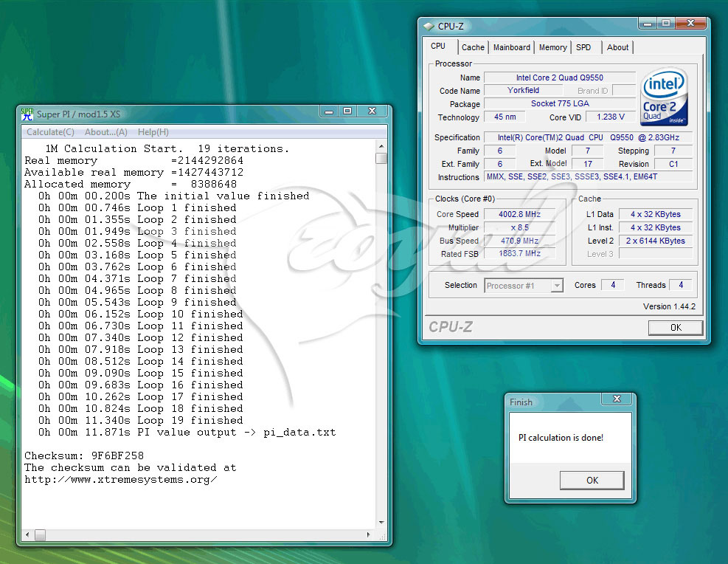Click the Ext. Model value '17'
728x564 pixels.
pyautogui.click(x=587, y=164)
